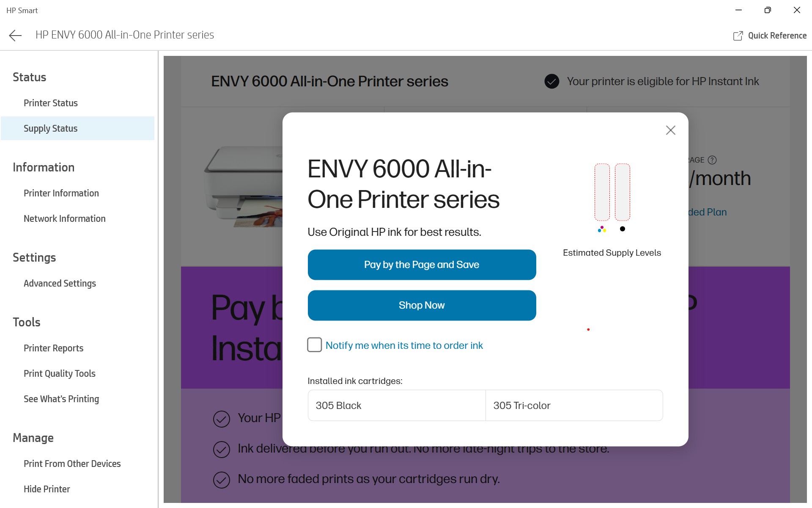The image size is (812, 508).
Task: Click the black dot under the black cartridge bar
Action: click(x=622, y=229)
